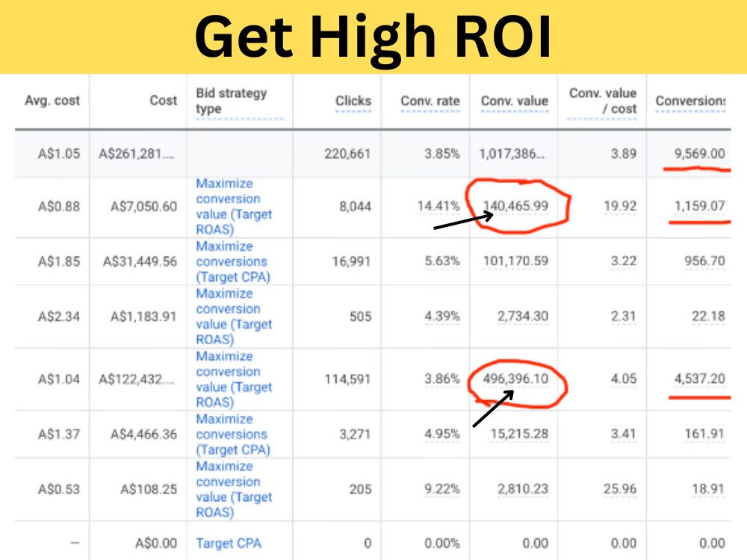The height and width of the screenshot is (560, 747).
Task: Click the 4.39% conversion rate cell
Action: pos(442,316)
